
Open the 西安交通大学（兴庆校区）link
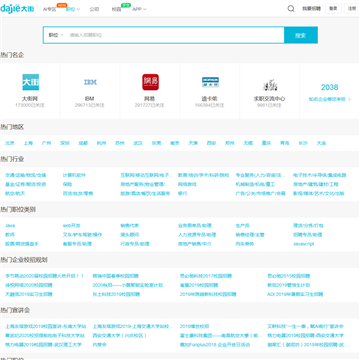pyautogui.click(x=120, y=335)
